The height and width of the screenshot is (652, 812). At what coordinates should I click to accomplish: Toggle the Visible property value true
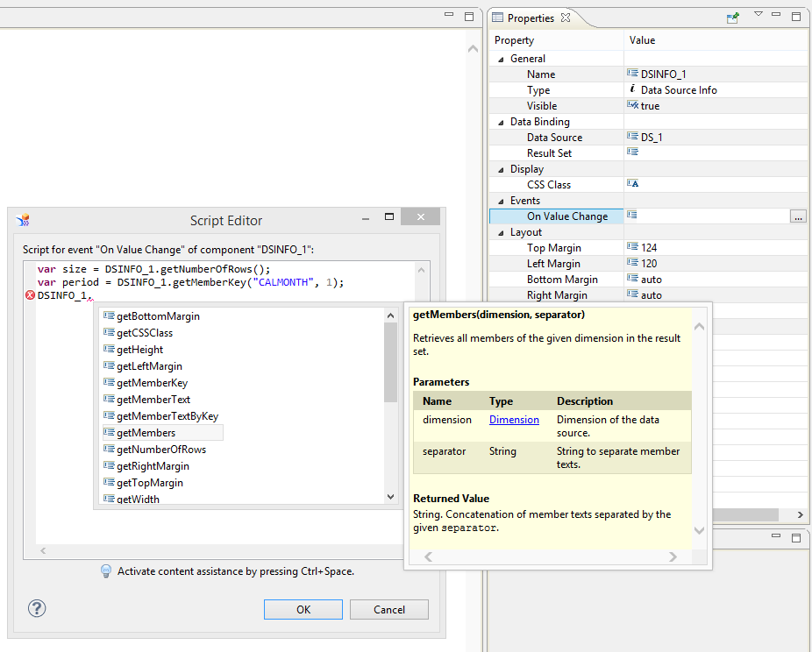650,106
